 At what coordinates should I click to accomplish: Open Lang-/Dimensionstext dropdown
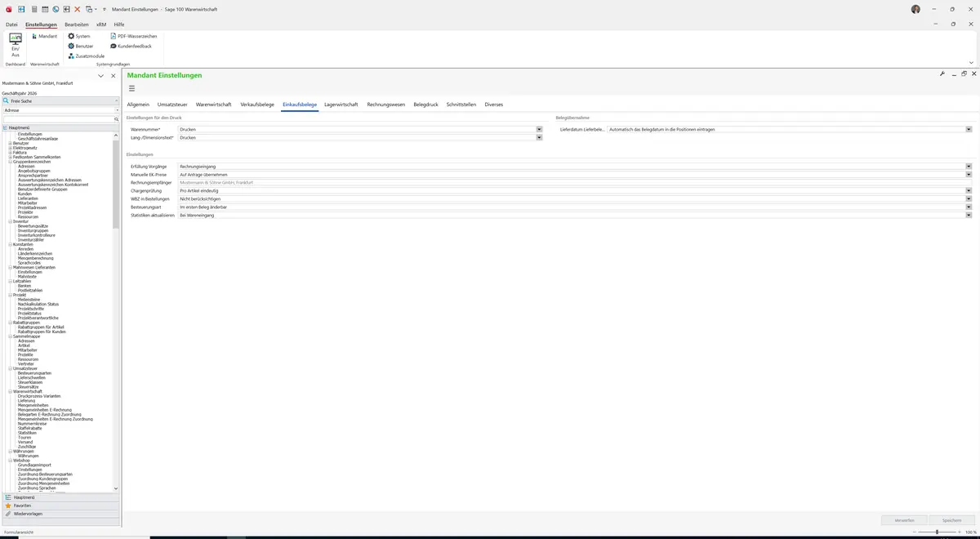539,137
